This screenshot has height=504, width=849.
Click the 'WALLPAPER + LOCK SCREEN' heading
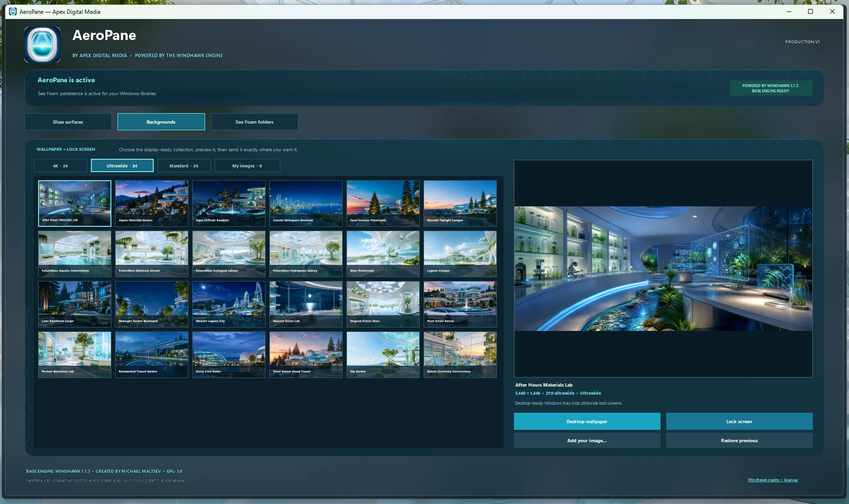click(x=66, y=149)
